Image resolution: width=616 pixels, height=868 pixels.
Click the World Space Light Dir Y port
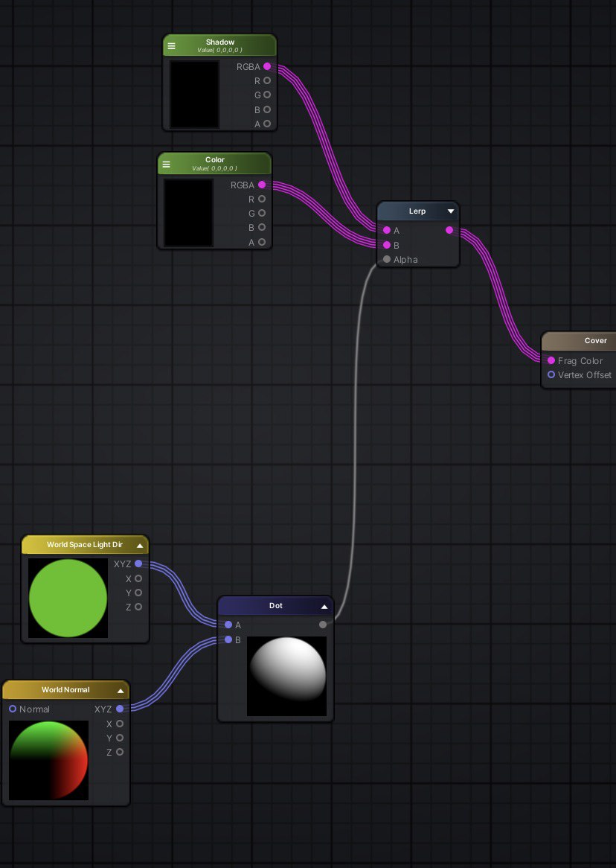(x=138, y=593)
